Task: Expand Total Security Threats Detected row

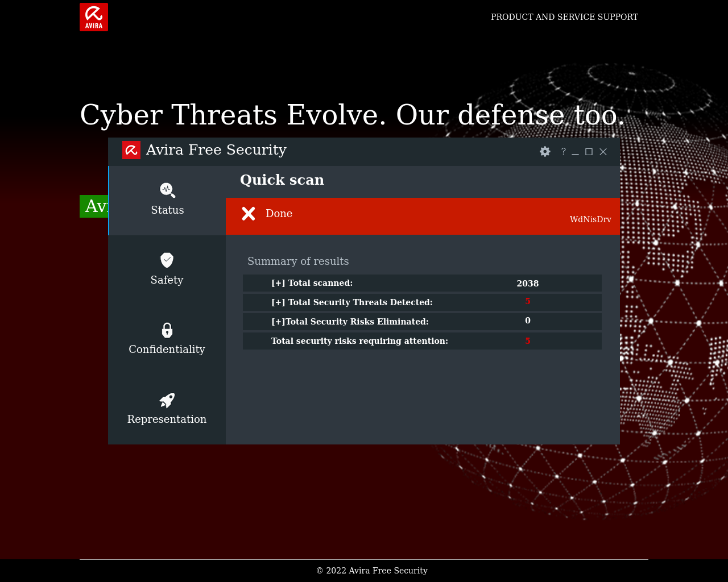Action: click(x=422, y=302)
